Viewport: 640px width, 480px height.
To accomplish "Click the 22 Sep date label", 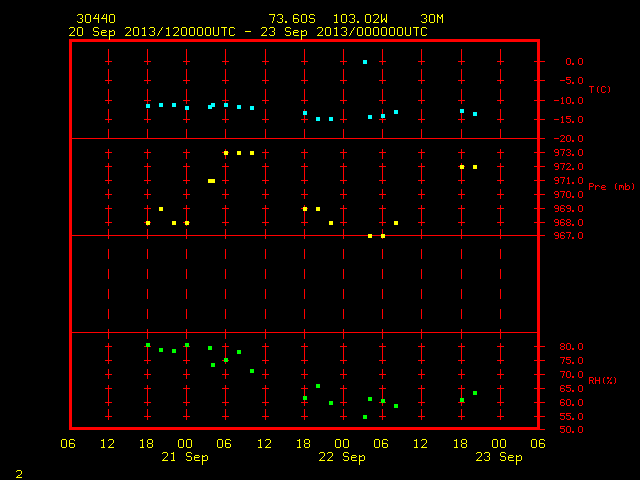I will coord(342,457).
